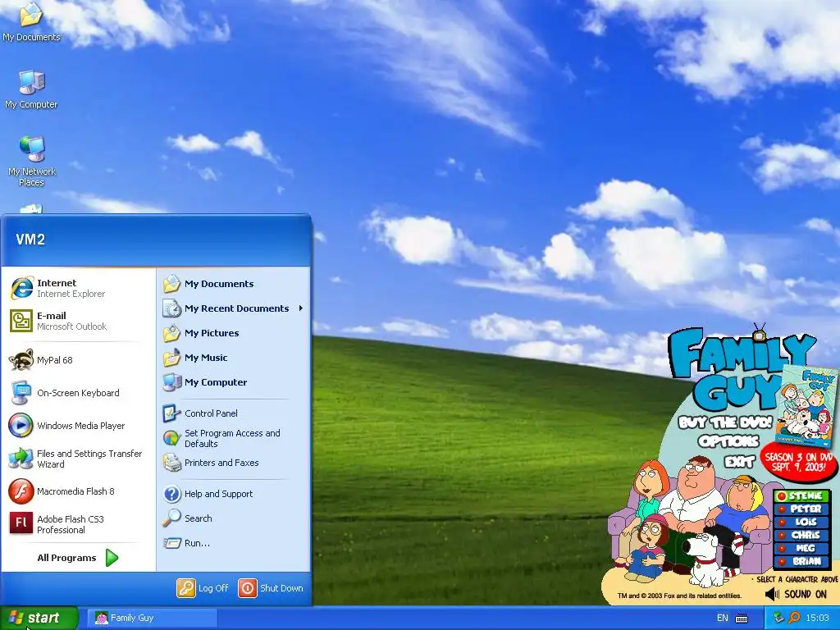
Task: Open OPTIONS in Family Guy widget
Action: 728,441
